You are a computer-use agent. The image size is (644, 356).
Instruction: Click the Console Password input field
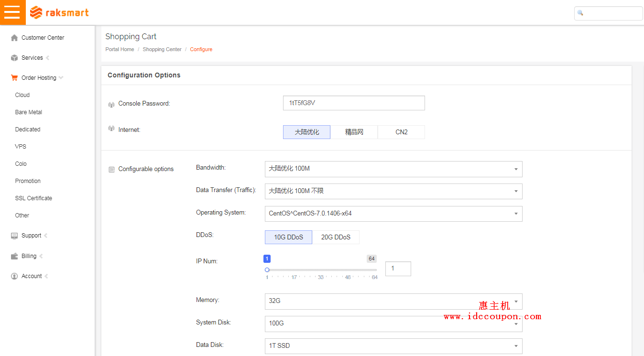354,103
